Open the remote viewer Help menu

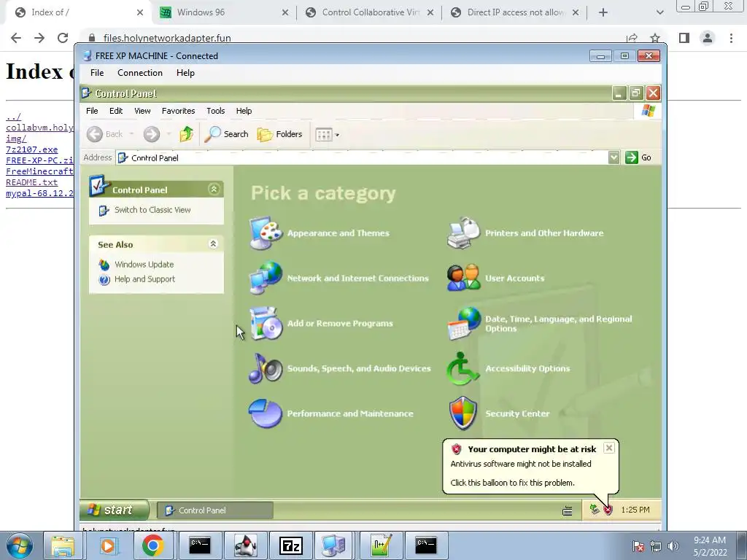(x=185, y=73)
